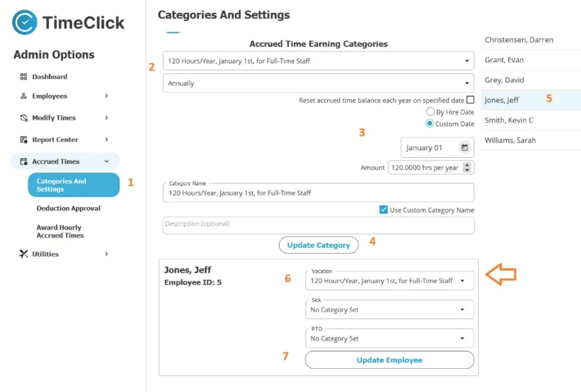Select the By Hire Date radio option
This screenshot has width=581, height=392.
430,112
